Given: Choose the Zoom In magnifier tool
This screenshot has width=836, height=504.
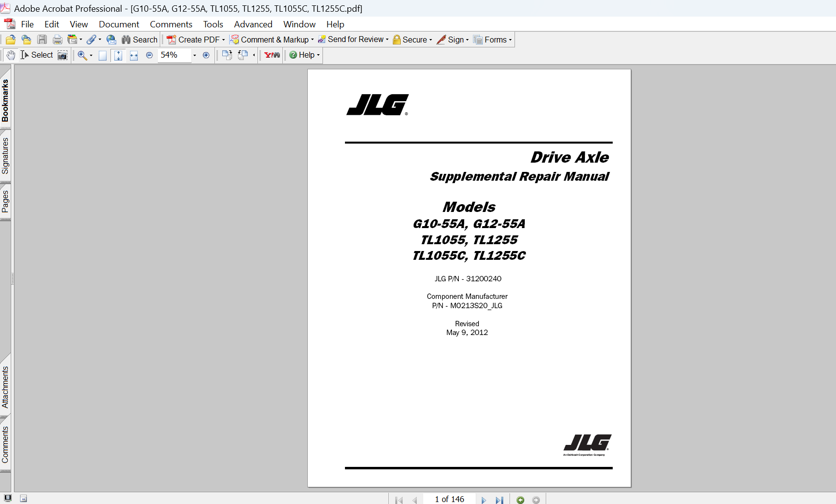Looking at the screenshot, I should click(x=82, y=55).
